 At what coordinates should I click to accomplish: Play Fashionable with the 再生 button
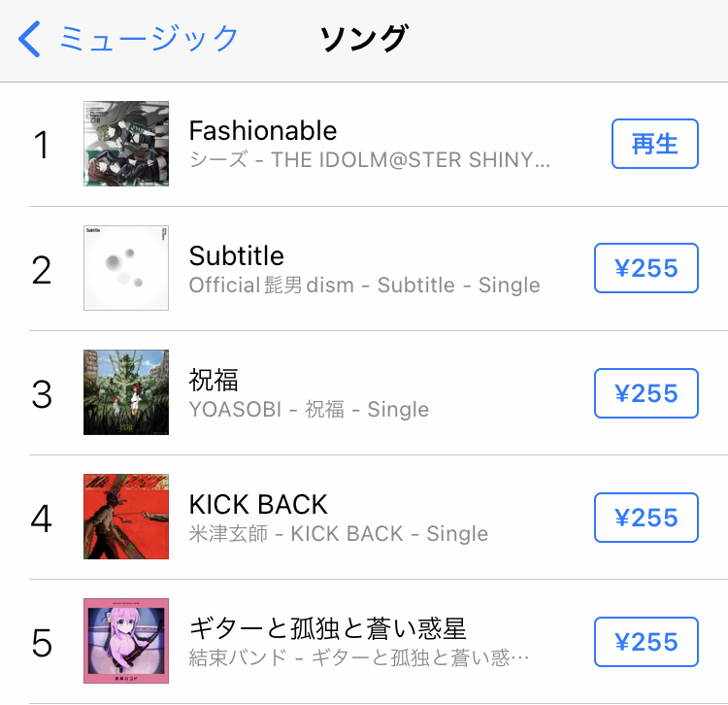(654, 144)
